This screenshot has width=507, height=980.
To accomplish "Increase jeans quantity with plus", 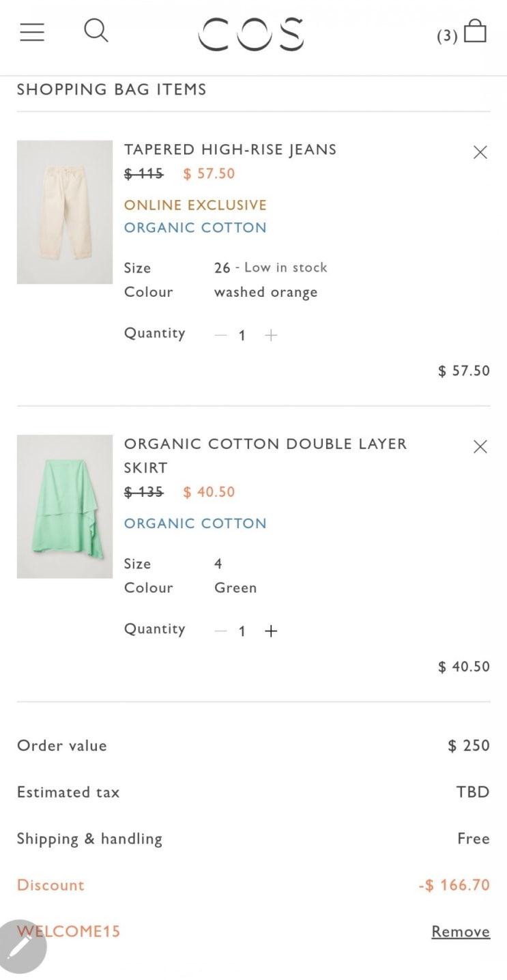I will click(271, 335).
